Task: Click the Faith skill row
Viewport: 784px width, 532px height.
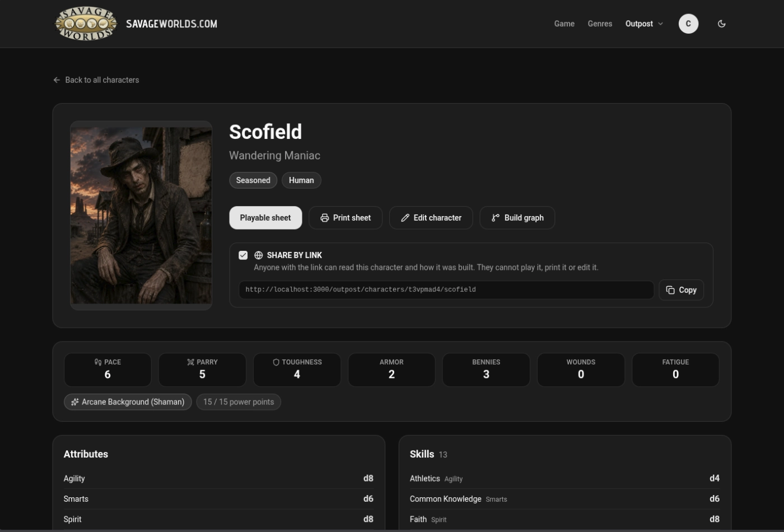Action: [x=564, y=519]
